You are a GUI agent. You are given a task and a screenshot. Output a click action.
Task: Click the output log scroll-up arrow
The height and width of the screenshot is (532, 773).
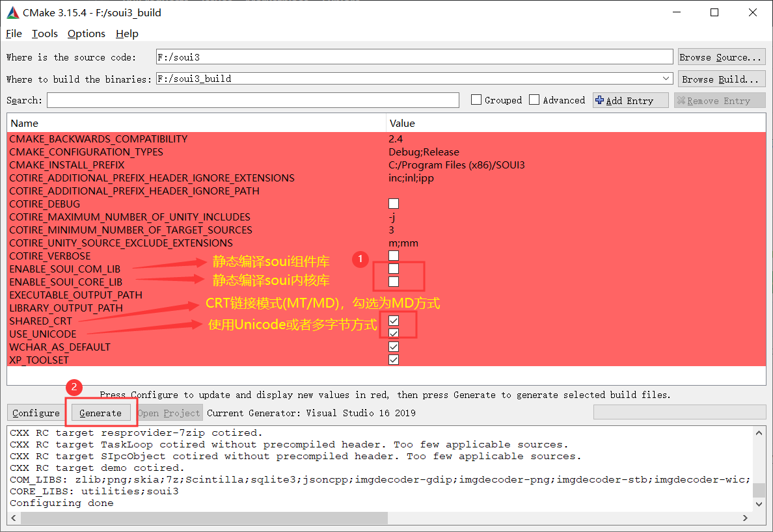pyautogui.click(x=759, y=433)
